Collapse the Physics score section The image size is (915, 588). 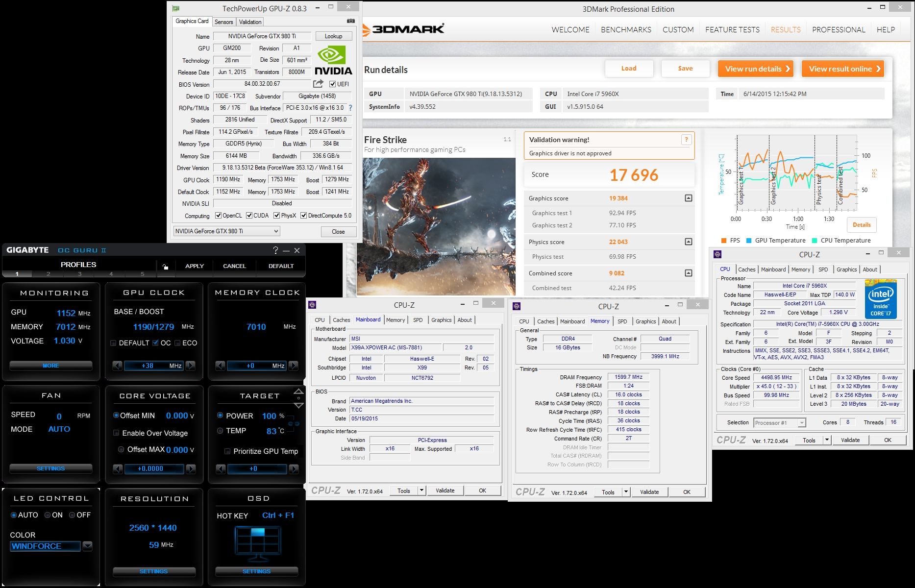coord(689,242)
